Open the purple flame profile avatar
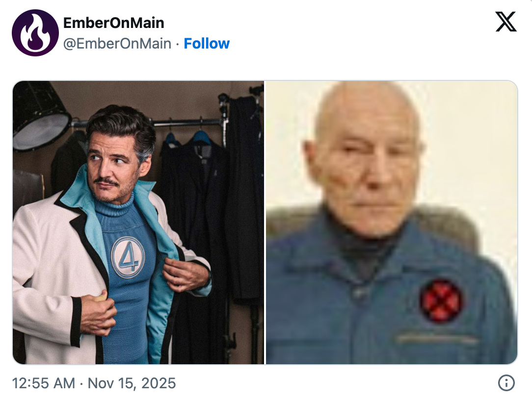532x401 pixels. [x=35, y=32]
